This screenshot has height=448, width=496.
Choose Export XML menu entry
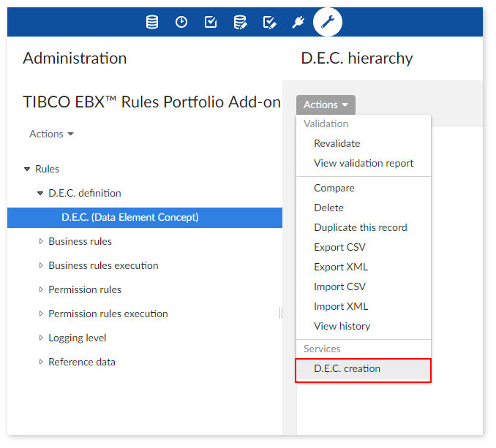click(364, 267)
